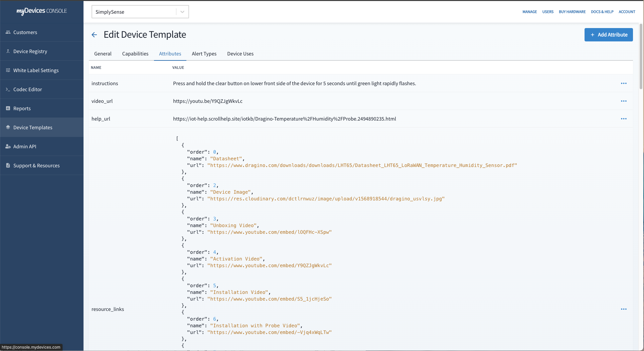The height and width of the screenshot is (351, 644).
Task: Click the Codec Editor terminal icon
Action: [8, 90]
